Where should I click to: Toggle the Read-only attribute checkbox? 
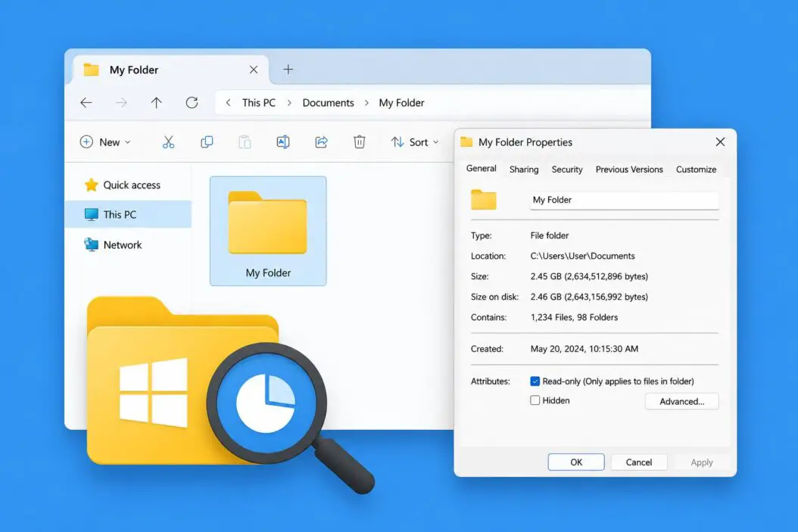point(535,381)
